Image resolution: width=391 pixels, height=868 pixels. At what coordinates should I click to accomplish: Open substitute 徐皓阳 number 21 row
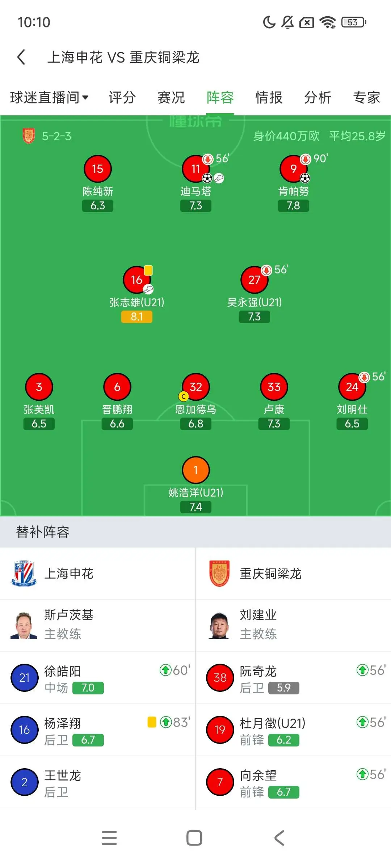point(98,678)
